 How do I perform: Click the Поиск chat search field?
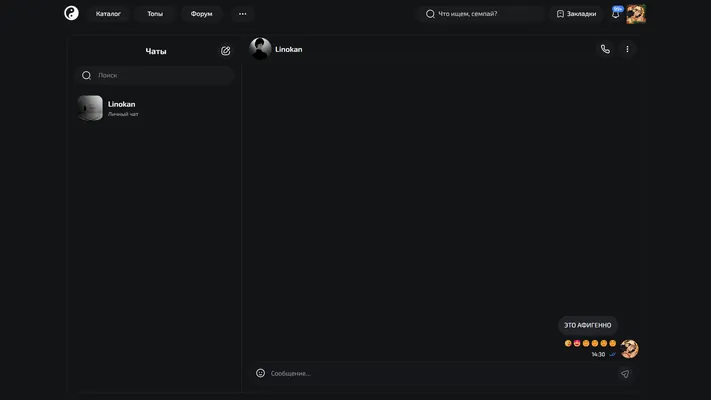click(155, 75)
